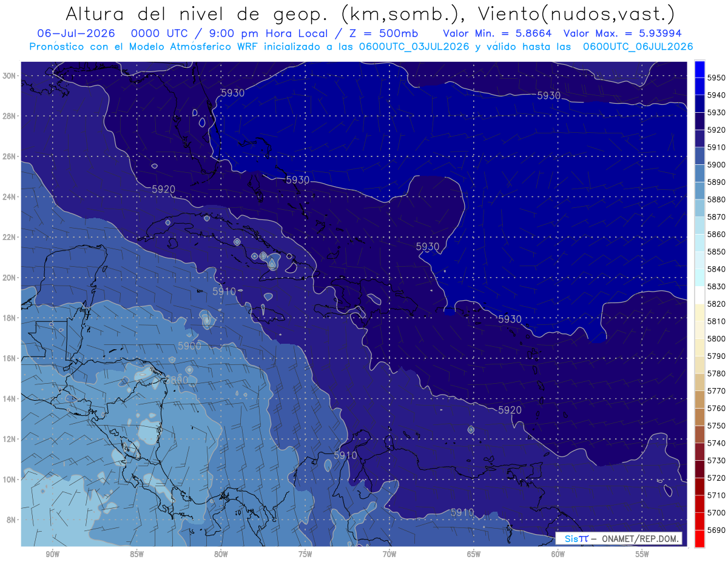Click the '5830' color scale value
The width and height of the screenshot is (728, 562).
(716, 286)
